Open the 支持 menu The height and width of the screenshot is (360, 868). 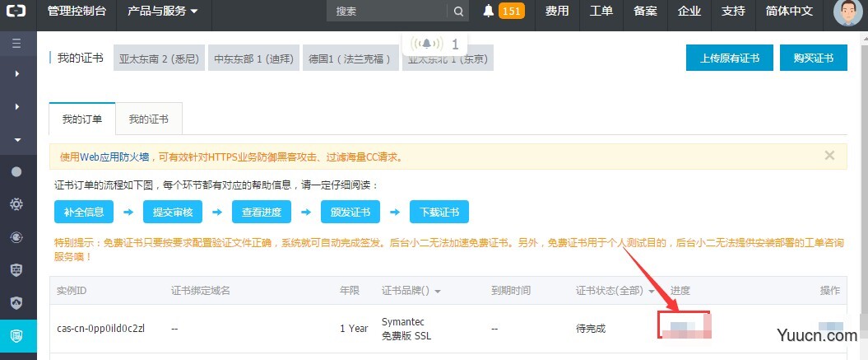734,11
